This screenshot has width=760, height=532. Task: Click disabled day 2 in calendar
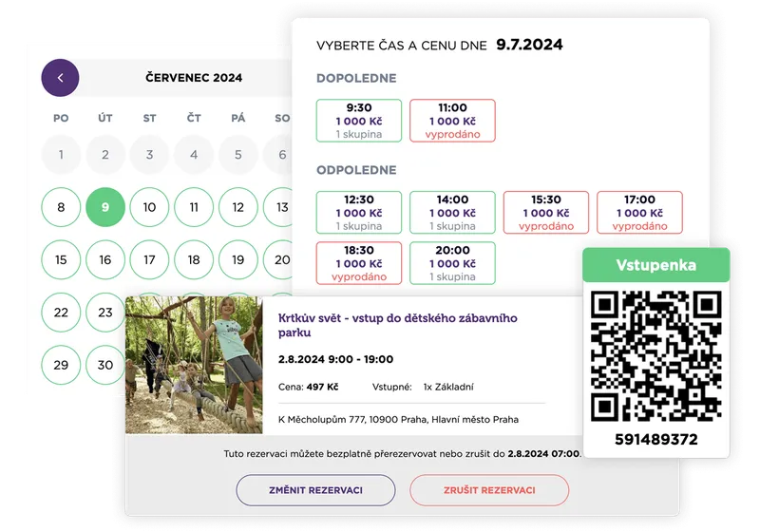[105, 155]
